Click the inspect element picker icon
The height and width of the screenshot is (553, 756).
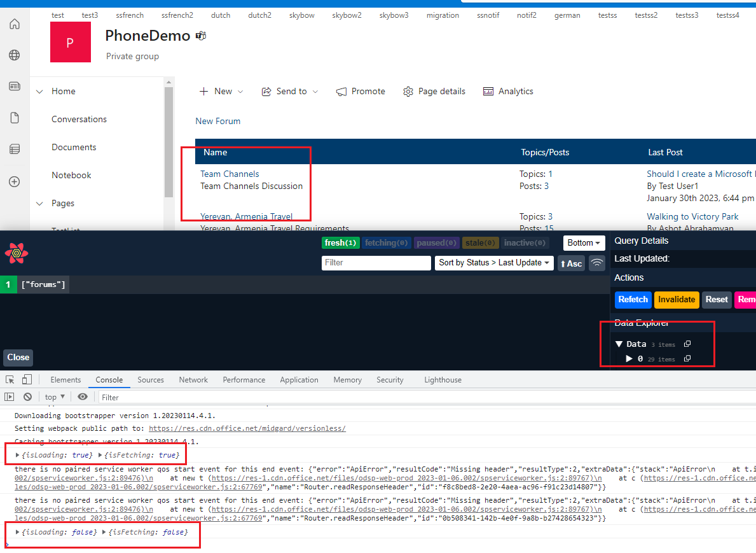pos(10,380)
